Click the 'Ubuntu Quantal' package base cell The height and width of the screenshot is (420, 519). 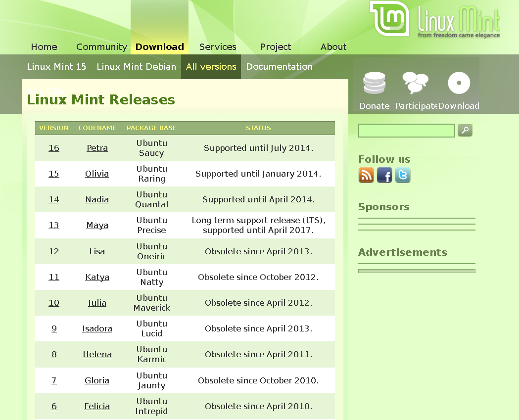(x=151, y=199)
